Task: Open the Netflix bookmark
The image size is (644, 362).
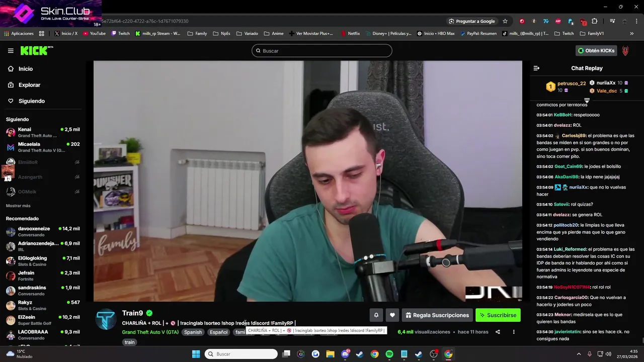Action: click(350, 34)
